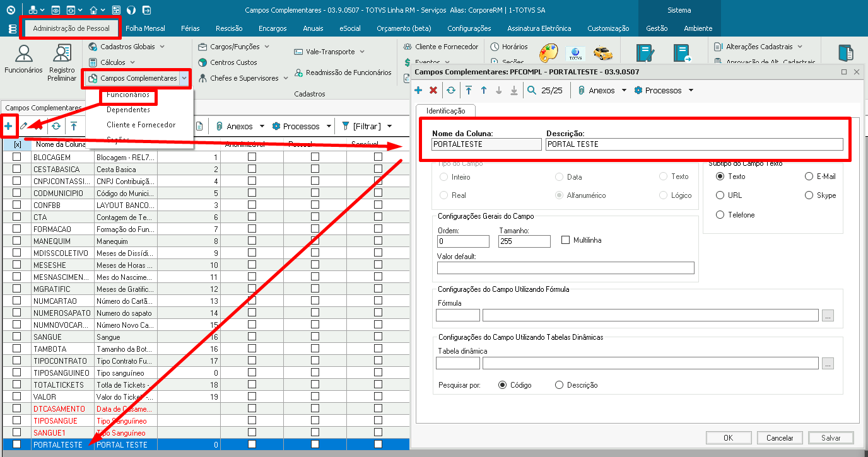Open Anexos dropdown in the dialog toolbar

624,91
